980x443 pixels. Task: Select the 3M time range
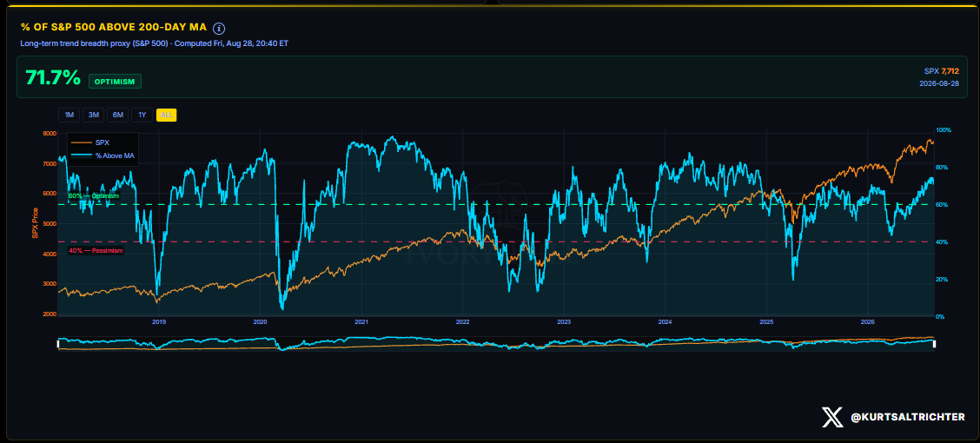tap(94, 115)
